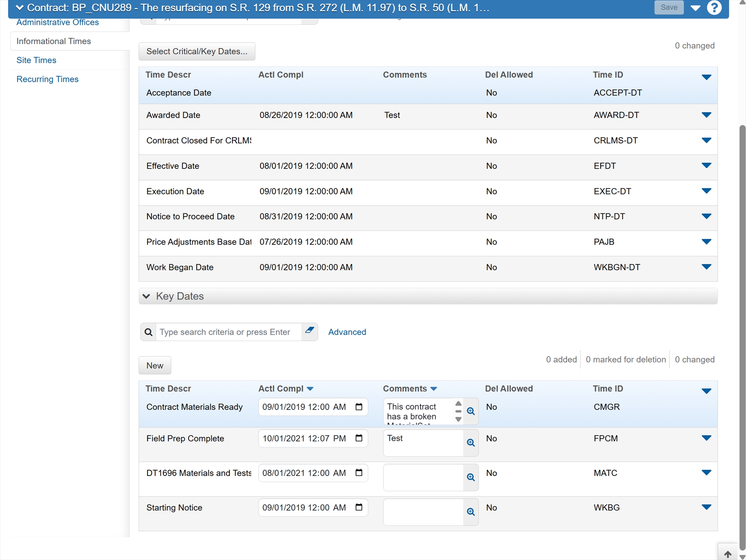
Task: Zoom into comments for Contract Materials Ready
Action: coord(471,411)
